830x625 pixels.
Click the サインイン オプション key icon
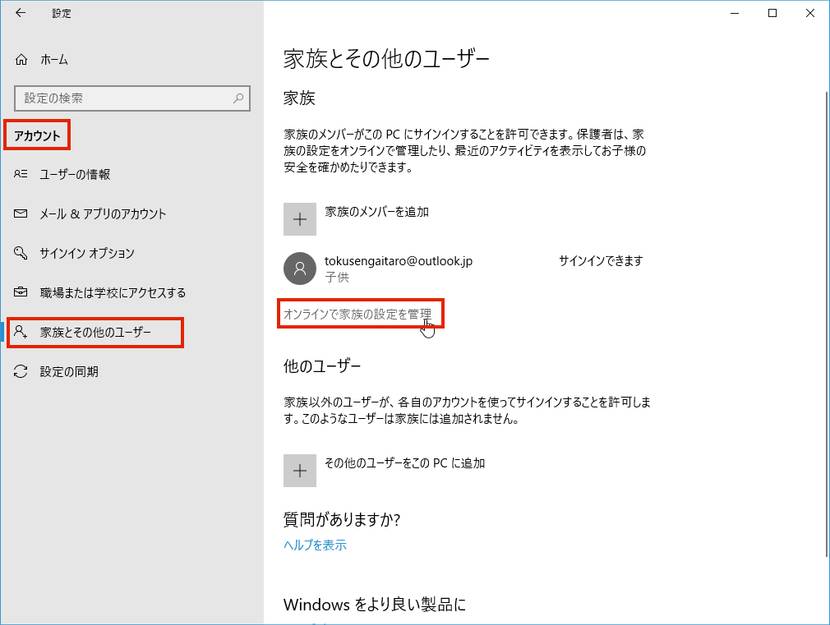coord(21,253)
